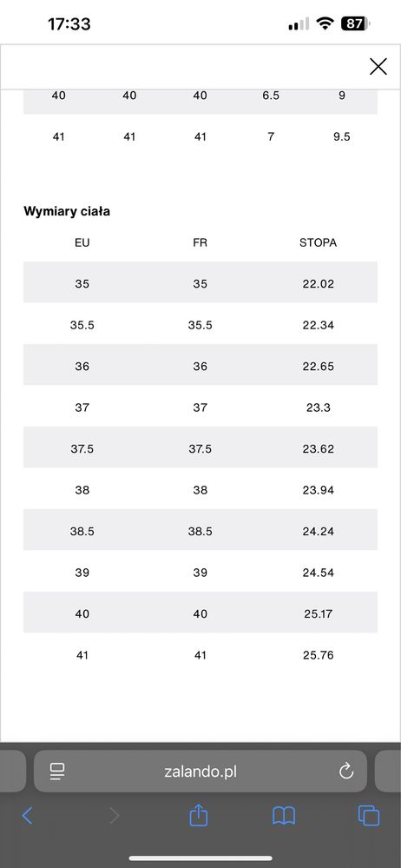
Task: Tap the battery indicator in status bar
Action: 356,23
